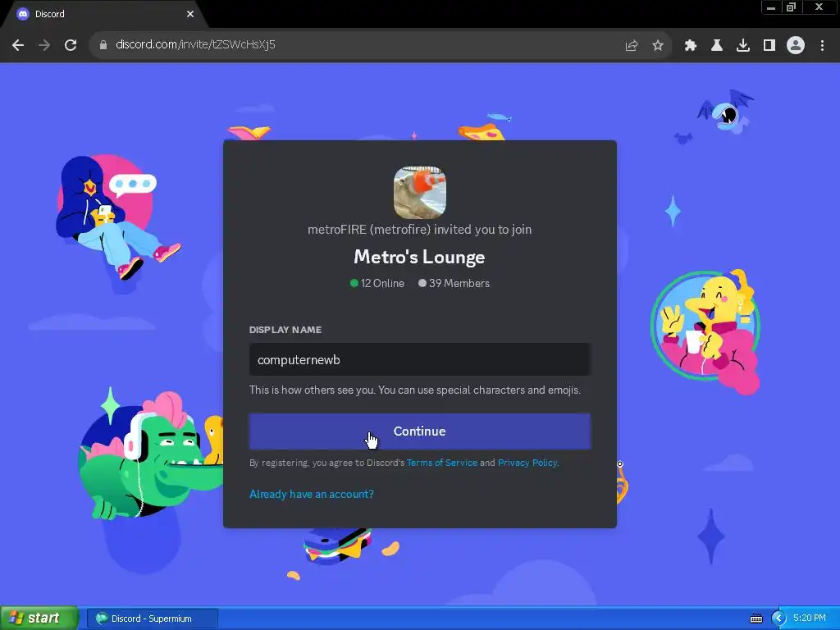840x630 pixels.
Task: Toggle the side panel icon
Action: click(769, 46)
